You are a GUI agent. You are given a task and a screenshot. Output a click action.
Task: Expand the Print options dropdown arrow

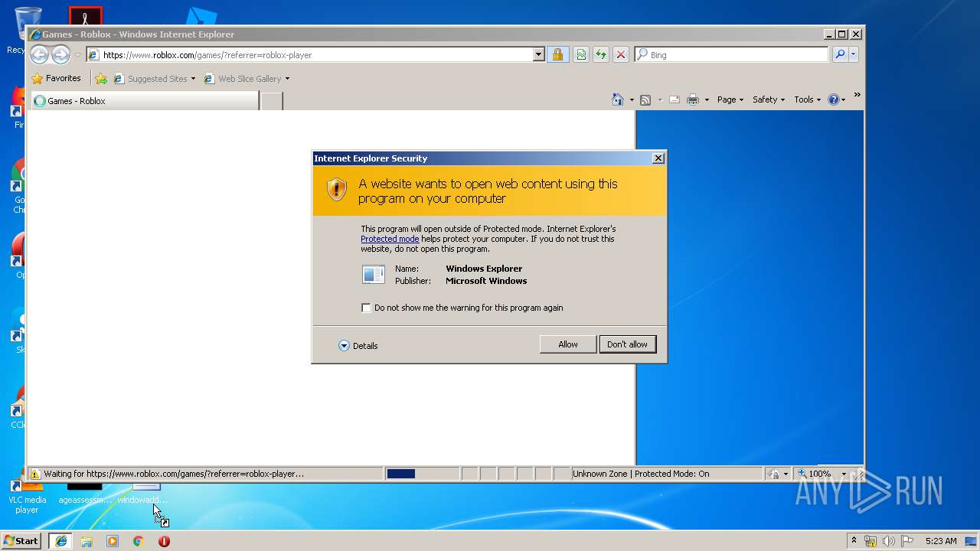pyautogui.click(x=707, y=100)
